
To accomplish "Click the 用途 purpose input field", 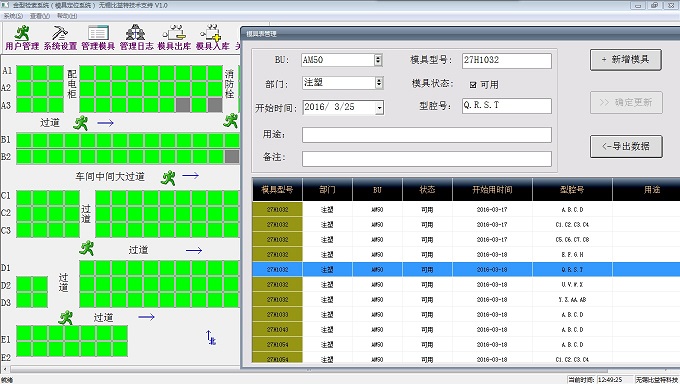I will pyautogui.click(x=427, y=135).
